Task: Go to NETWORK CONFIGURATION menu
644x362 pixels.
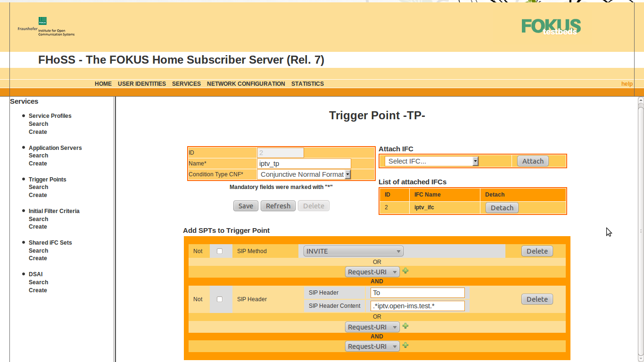Action: 246,84
